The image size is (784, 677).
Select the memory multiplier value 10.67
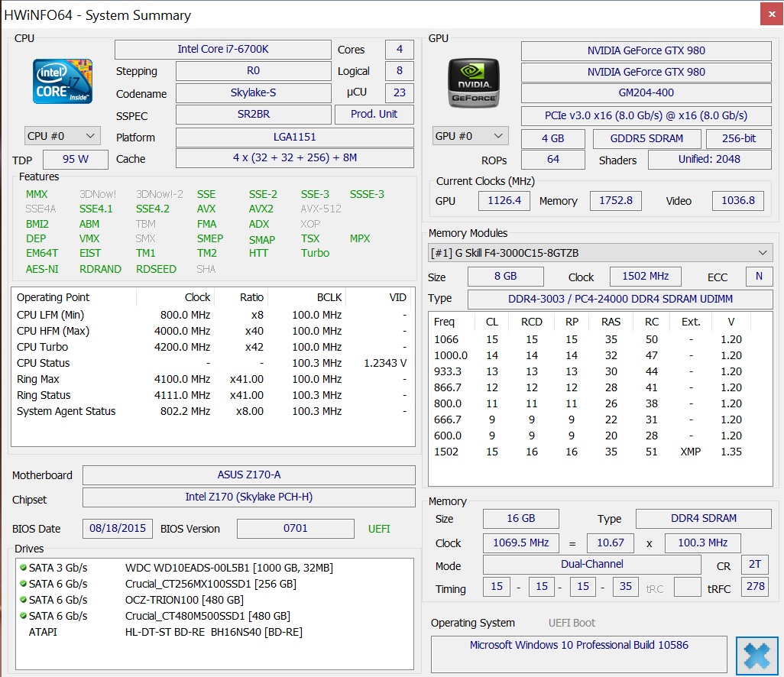point(611,543)
